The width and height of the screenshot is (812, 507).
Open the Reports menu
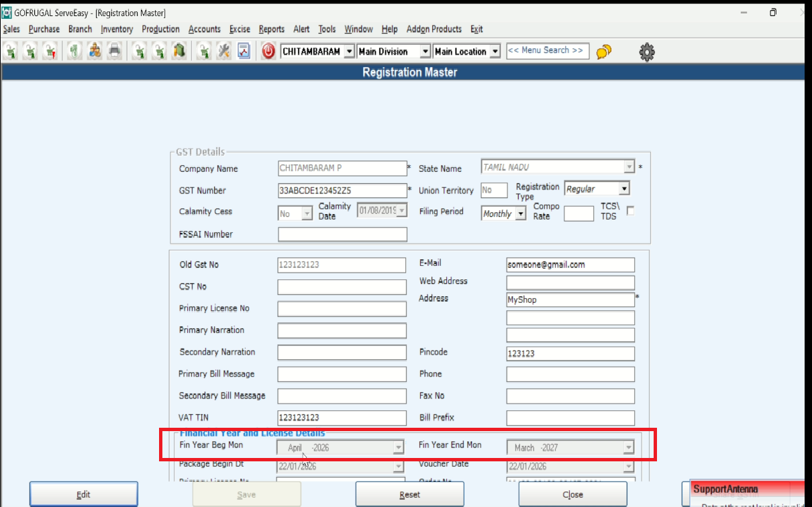click(272, 29)
